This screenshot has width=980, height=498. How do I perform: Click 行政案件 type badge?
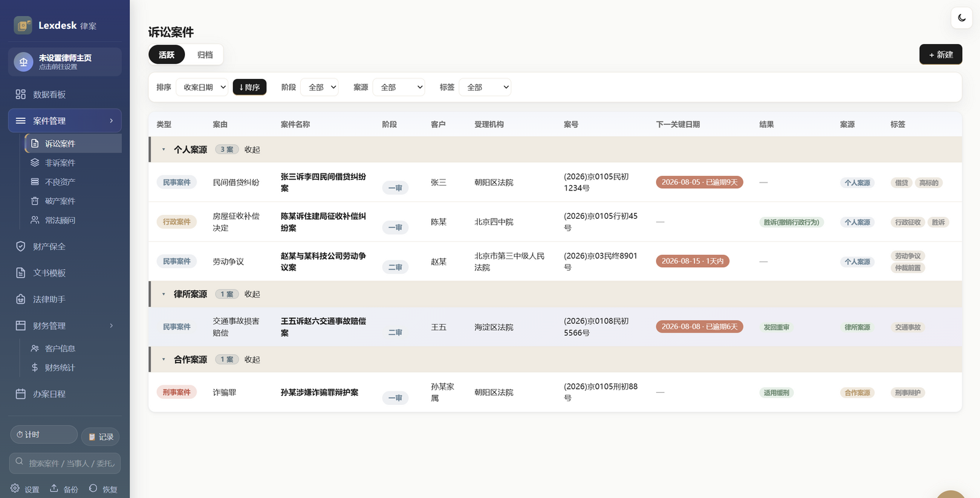176,222
